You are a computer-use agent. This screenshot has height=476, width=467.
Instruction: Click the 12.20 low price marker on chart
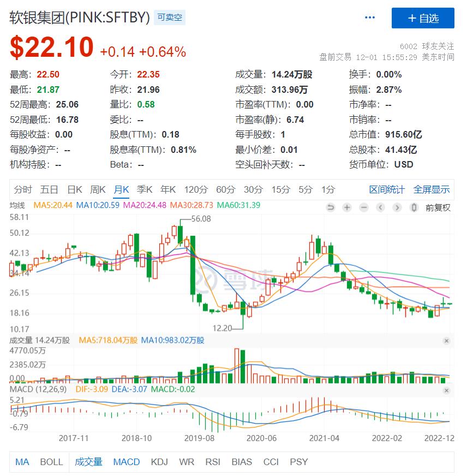[222, 328]
